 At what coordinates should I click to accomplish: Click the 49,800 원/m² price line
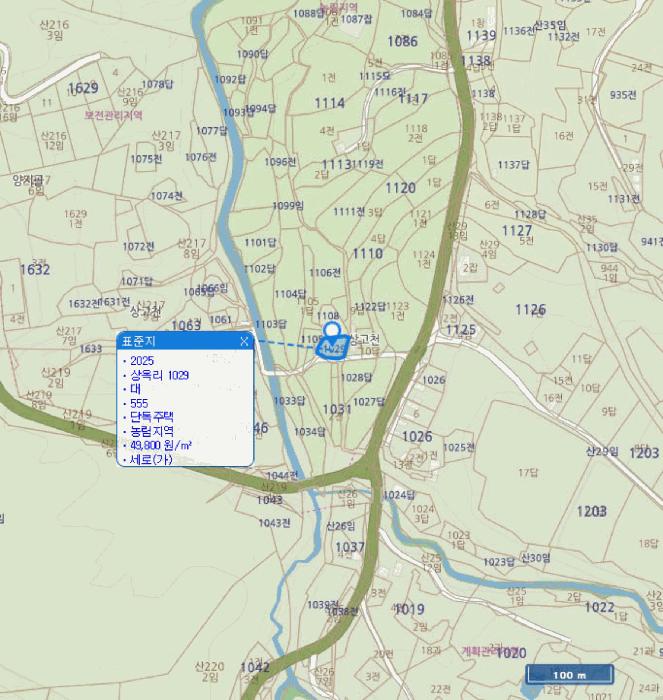click(161, 445)
